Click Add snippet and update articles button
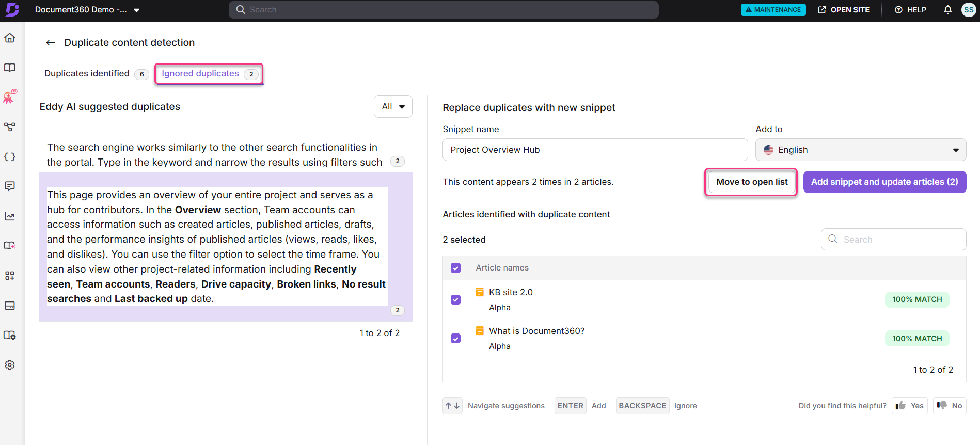 [x=884, y=182]
